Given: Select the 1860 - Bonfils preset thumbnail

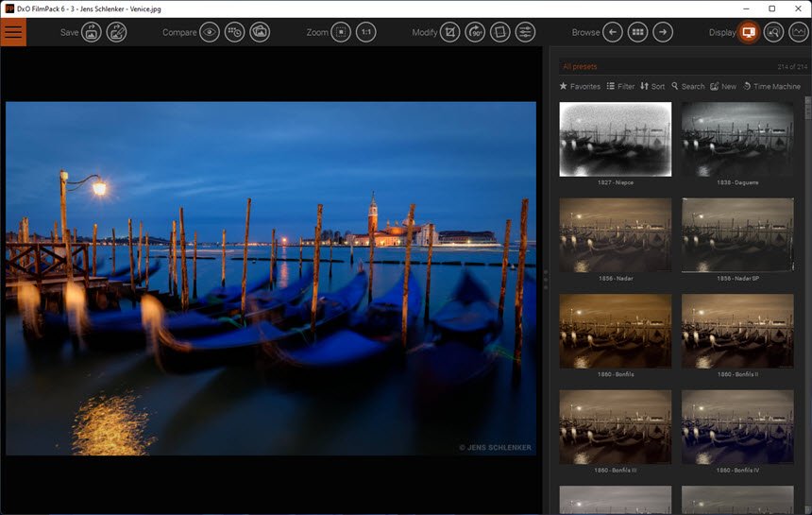Looking at the screenshot, I should [616, 331].
